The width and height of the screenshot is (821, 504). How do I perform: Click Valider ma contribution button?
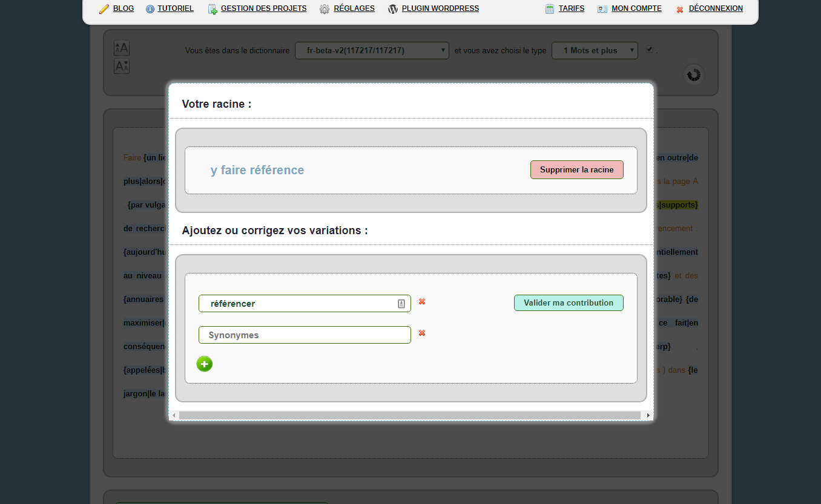coord(569,303)
